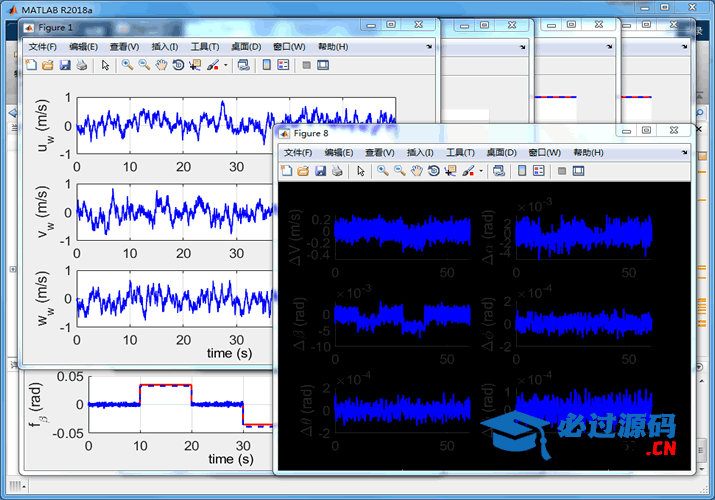
Task: Click New Figure icon in Figure 1 toolbar
Action: coord(31,65)
